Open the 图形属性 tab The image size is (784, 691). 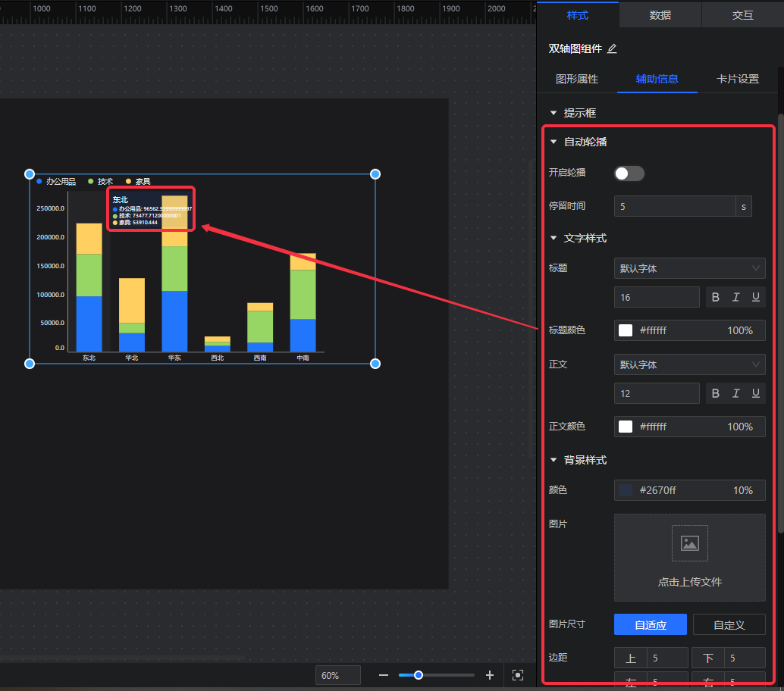[577, 79]
